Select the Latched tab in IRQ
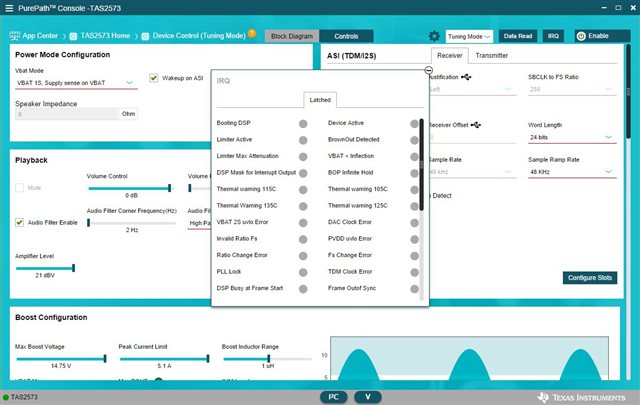 pos(320,100)
